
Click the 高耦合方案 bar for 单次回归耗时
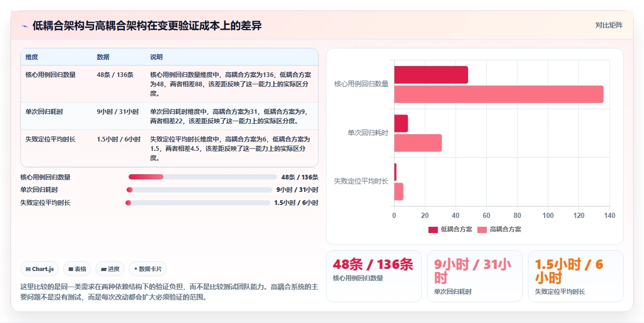tap(418, 143)
